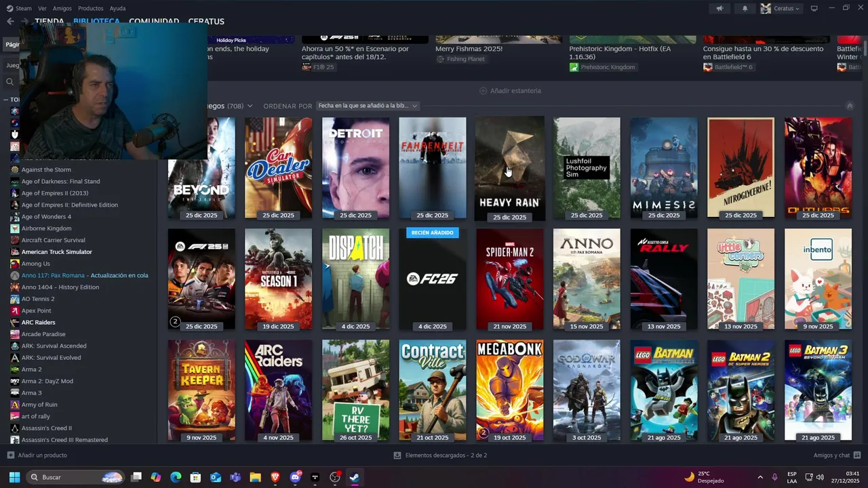This screenshot has height=488, width=868.
Task: Click the Windows taskbar search box
Action: point(75,477)
